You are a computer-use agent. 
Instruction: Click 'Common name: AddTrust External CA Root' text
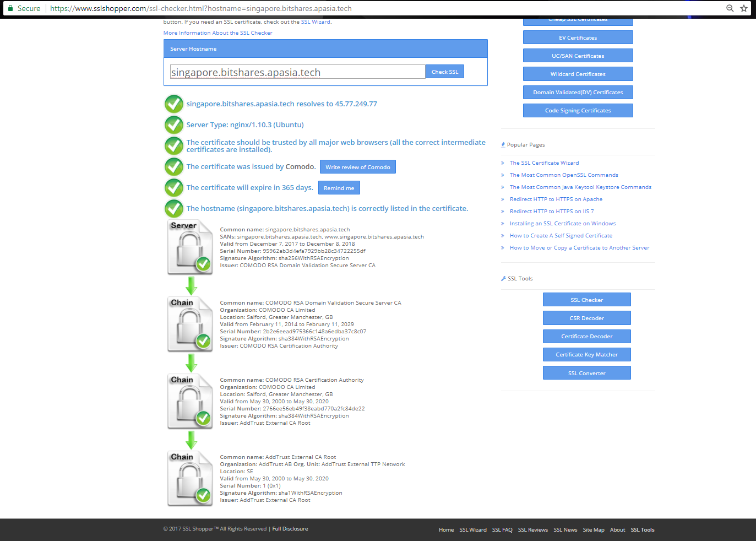278,457
